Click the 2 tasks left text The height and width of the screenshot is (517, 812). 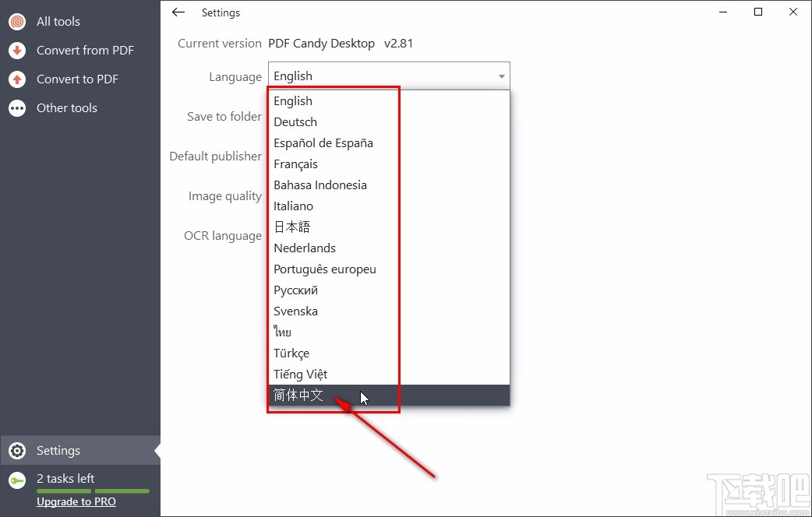[x=65, y=478]
